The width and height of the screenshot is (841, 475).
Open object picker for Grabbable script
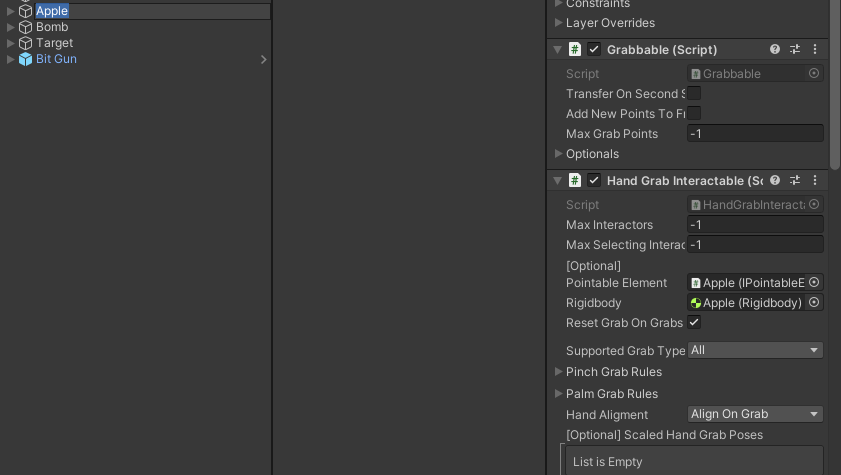pos(814,73)
